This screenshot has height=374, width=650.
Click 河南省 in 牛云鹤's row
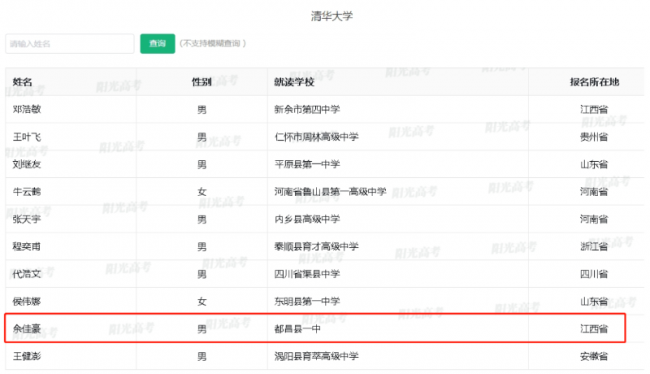pyautogui.click(x=594, y=192)
